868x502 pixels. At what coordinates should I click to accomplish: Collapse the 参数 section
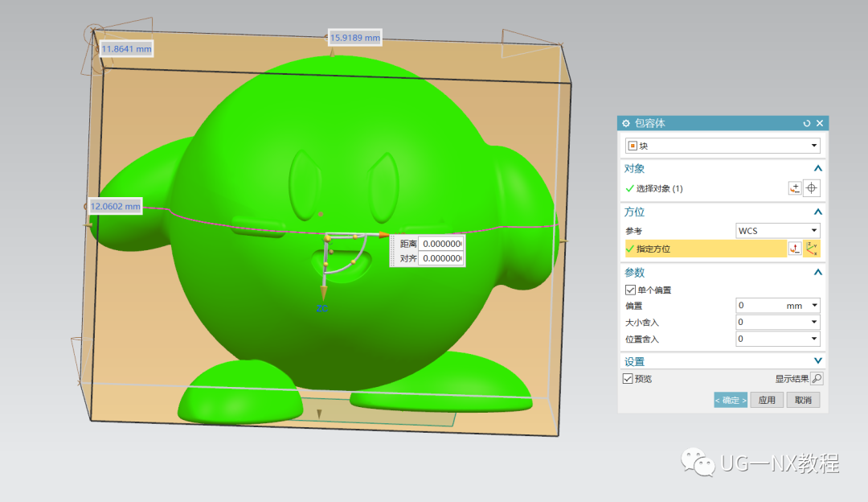click(817, 272)
